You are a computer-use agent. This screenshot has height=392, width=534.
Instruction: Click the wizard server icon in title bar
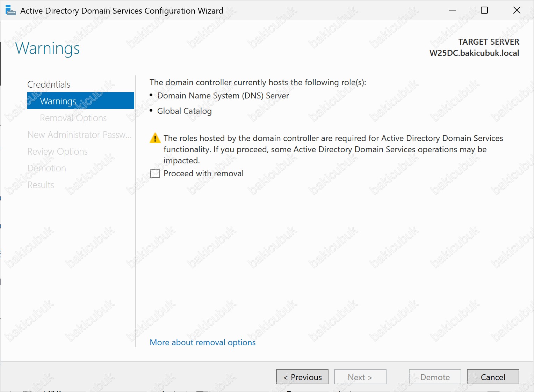[11, 10]
